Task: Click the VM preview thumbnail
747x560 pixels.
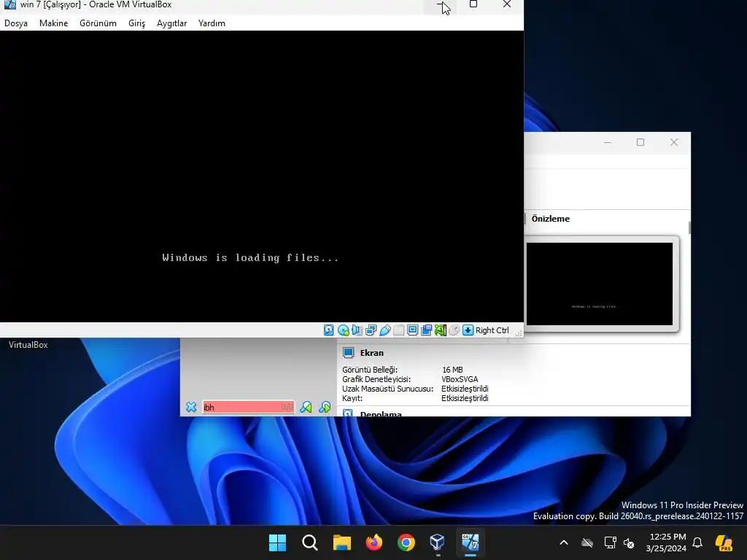Action: click(x=600, y=284)
